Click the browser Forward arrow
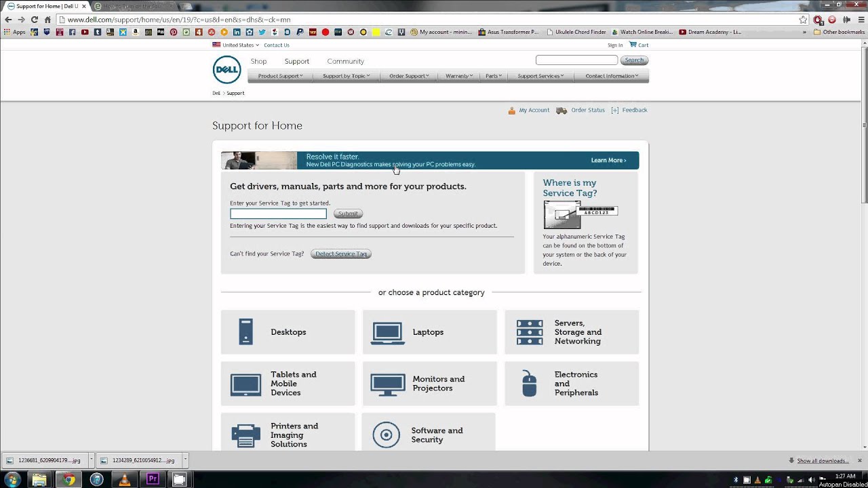The height and width of the screenshot is (488, 868). point(21,20)
